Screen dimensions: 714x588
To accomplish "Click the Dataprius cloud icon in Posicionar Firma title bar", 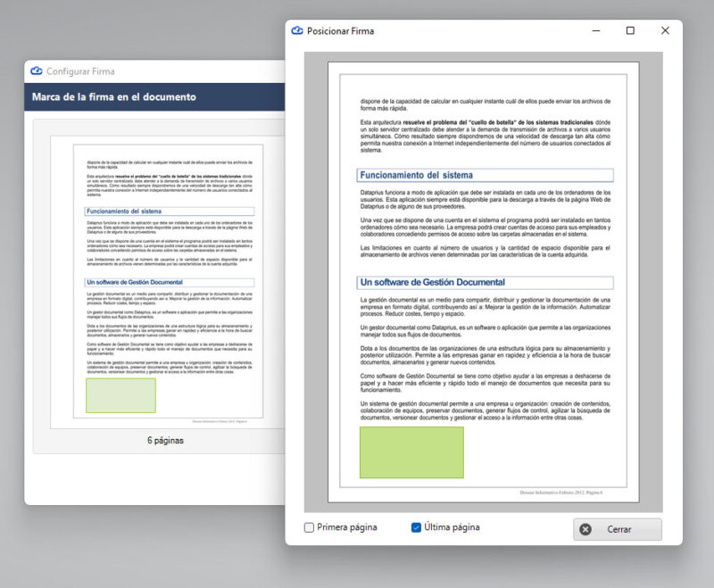I will click(x=297, y=30).
